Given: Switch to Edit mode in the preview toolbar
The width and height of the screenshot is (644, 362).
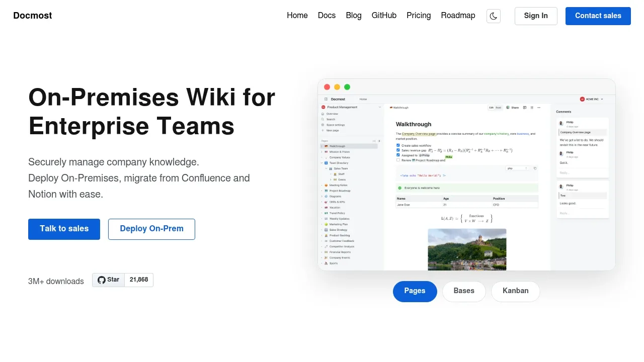Looking at the screenshot, I should pyautogui.click(x=492, y=108).
